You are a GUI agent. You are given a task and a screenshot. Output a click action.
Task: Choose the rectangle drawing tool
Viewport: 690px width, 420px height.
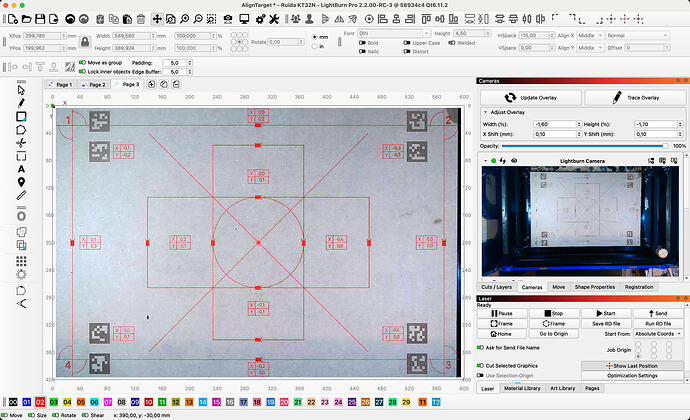[x=21, y=117]
